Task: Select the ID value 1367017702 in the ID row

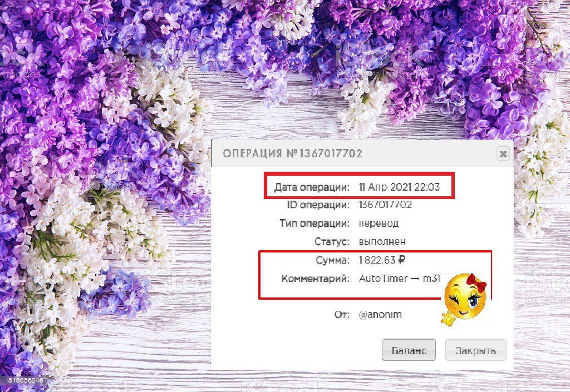Action: pos(385,205)
